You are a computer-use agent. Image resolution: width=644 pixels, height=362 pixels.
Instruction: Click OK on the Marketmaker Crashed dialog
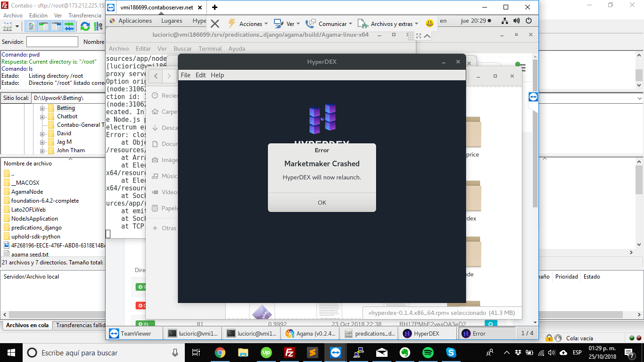pos(322,202)
